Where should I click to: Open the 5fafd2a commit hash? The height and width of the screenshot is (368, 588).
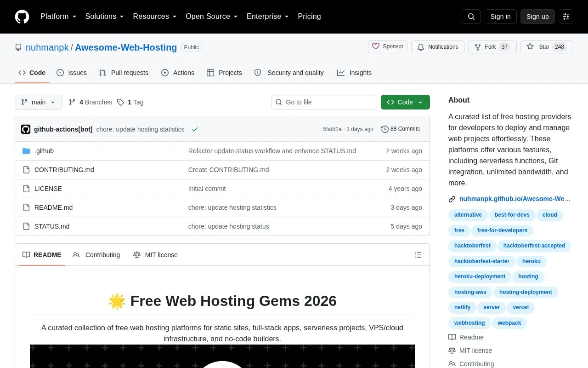pos(332,129)
